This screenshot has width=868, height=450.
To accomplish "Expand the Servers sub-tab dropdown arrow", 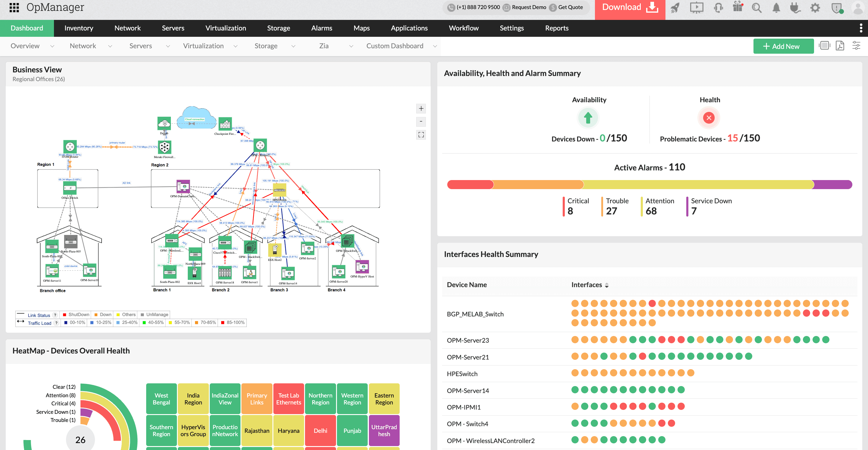I will [x=168, y=46].
